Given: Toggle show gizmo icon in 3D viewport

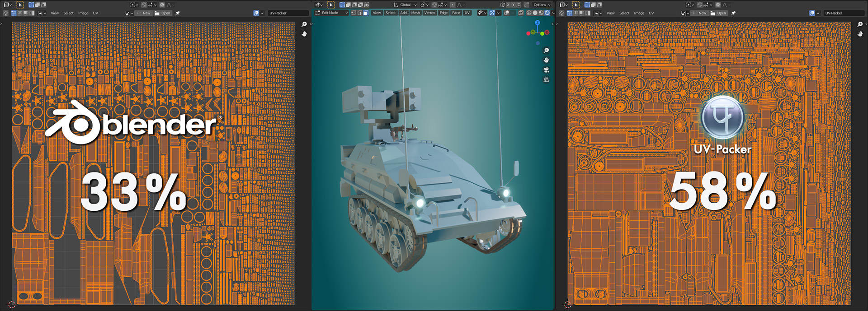Looking at the screenshot, I should [492, 13].
